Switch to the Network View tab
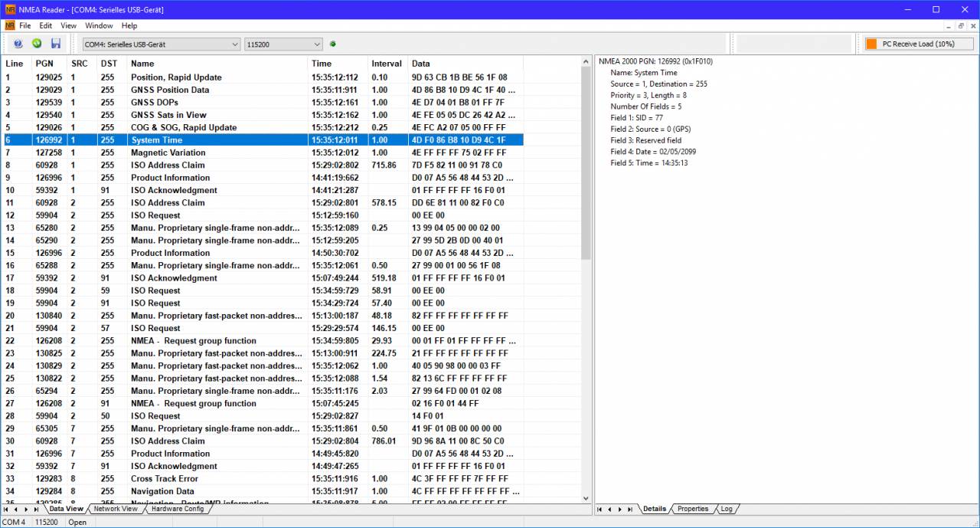The image size is (980, 528). click(116, 509)
